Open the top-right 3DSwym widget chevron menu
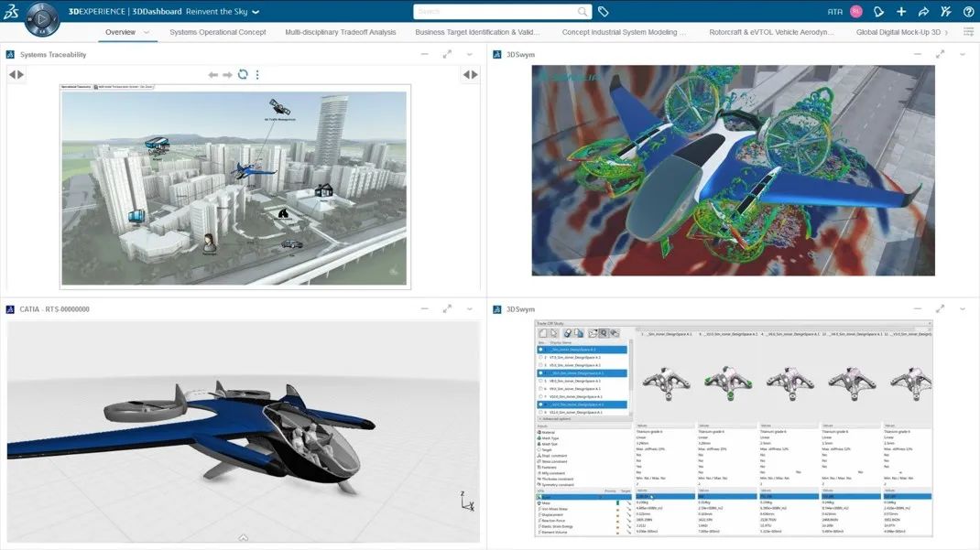Screen dimensions: 980x550 tap(962, 54)
